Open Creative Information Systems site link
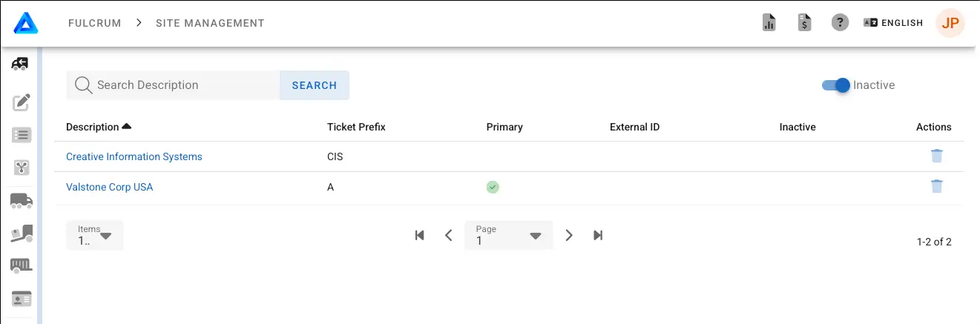The image size is (980, 324). tap(134, 156)
